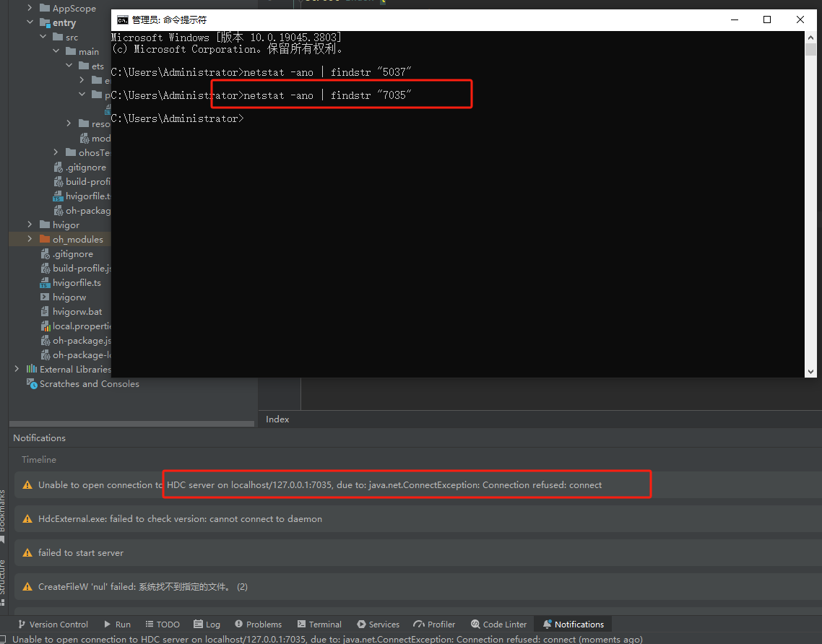Open the Code Linter panel
The image size is (822, 644).
[x=498, y=624]
